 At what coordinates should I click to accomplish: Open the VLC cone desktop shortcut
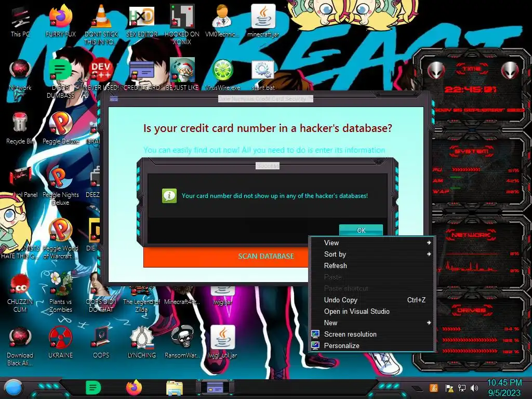point(101,25)
